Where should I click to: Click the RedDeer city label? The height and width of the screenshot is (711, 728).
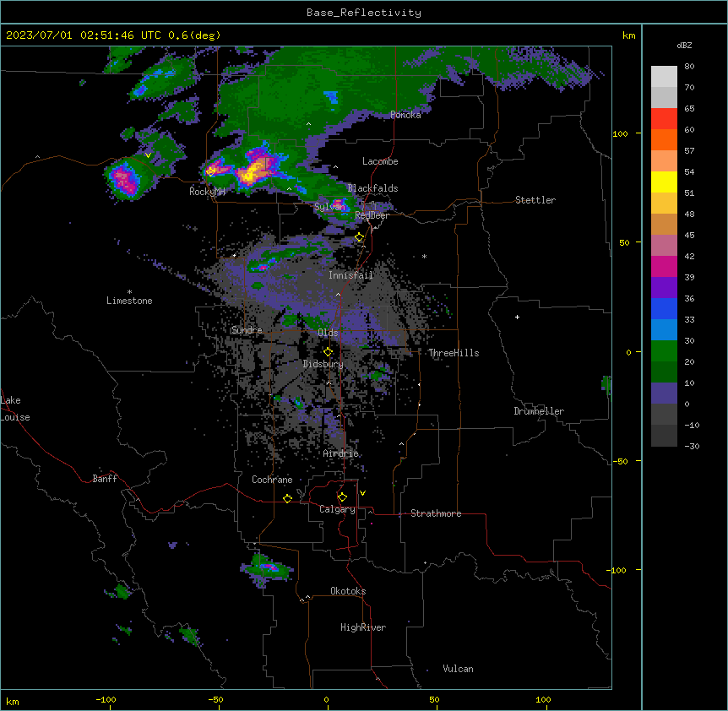(372, 215)
